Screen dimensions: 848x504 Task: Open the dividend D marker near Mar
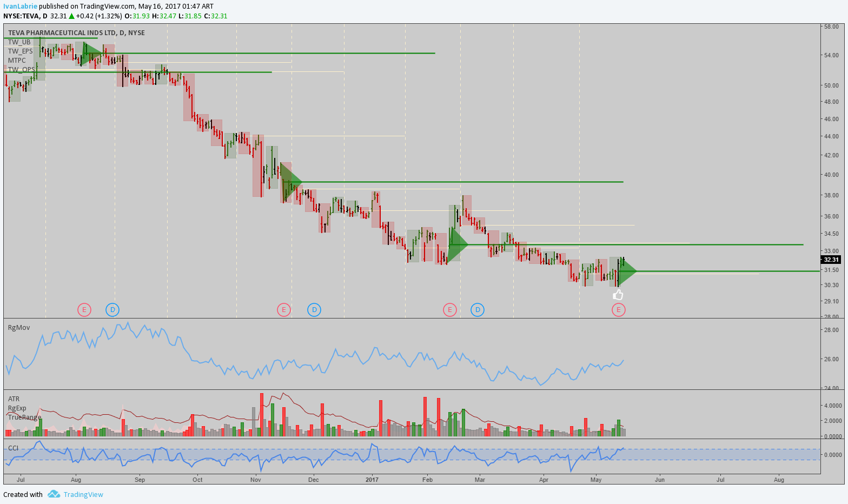tap(478, 310)
